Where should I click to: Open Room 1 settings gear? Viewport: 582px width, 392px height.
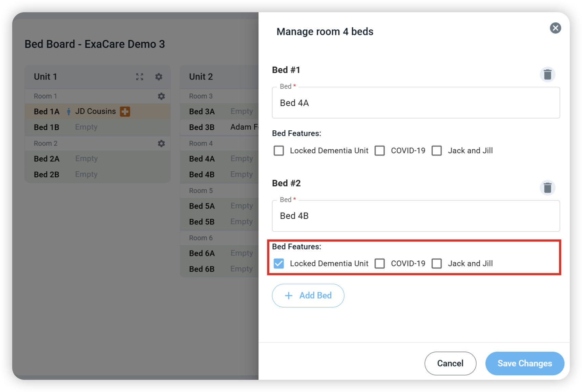click(x=161, y=96)
